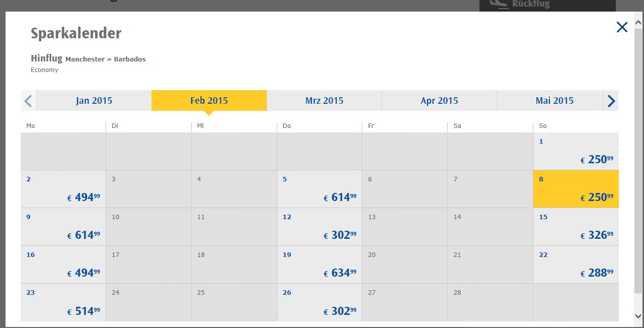Choose February 9 flight at €614.99
The height and width of the screenshot is (328, 644).
[x=63, y=227]
